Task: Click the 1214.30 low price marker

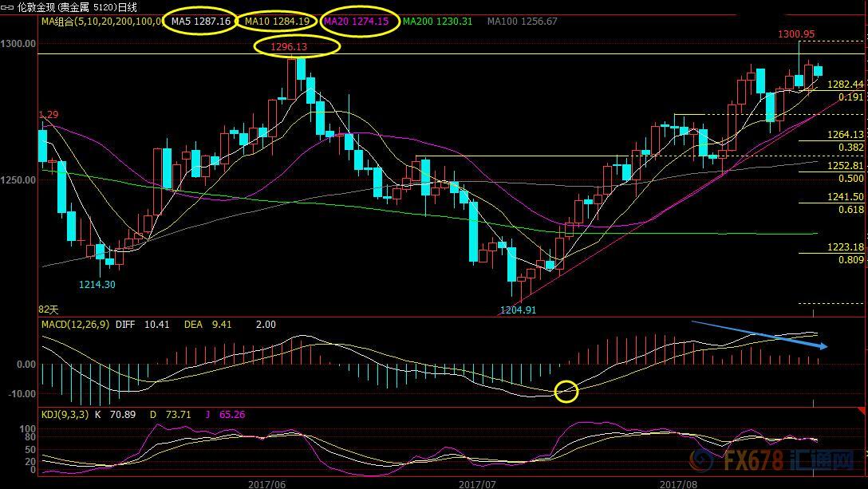Action: (96, 284)
